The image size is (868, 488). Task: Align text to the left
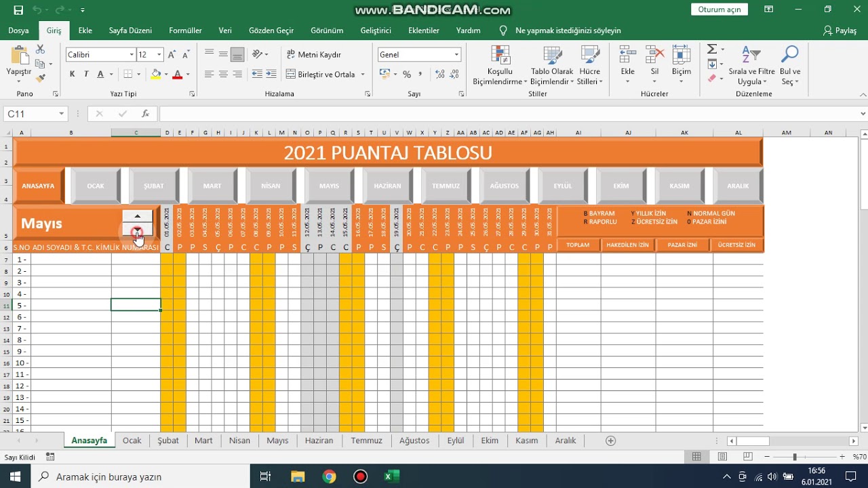pyautogui.click(x=209, y=74)
